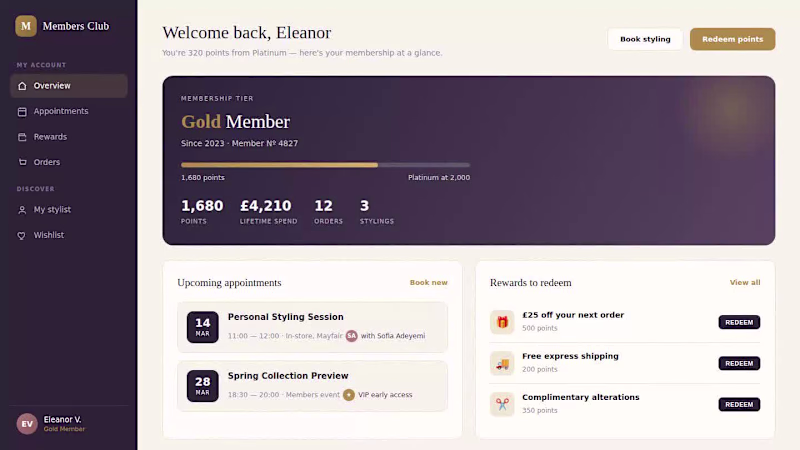
Task: Click Eleanor V. name in sidebar
Action: tap(62, 419)
